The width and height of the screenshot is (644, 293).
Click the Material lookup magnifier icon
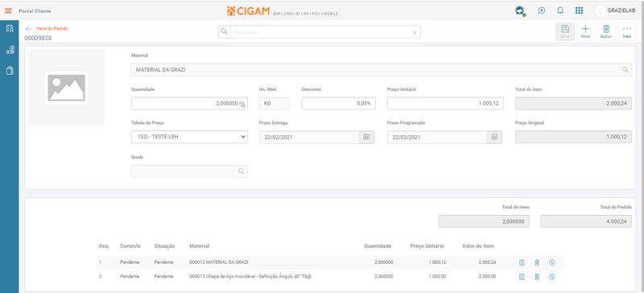(625, 70)
